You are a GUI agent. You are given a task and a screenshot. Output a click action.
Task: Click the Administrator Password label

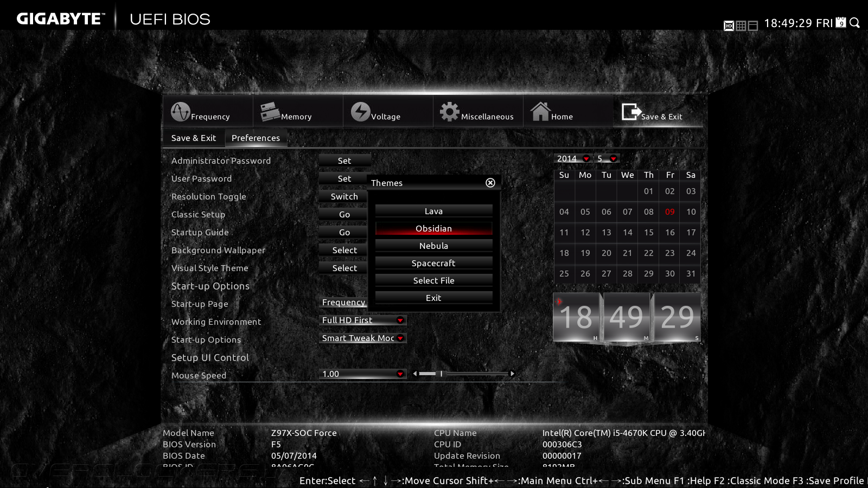221,160
